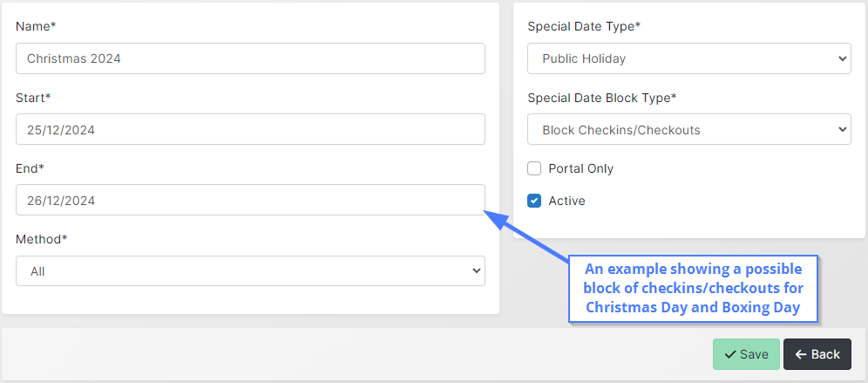Focus the Name field containing Christmas 2024
The height and width of the screenshot is (383, 868).
250,59
